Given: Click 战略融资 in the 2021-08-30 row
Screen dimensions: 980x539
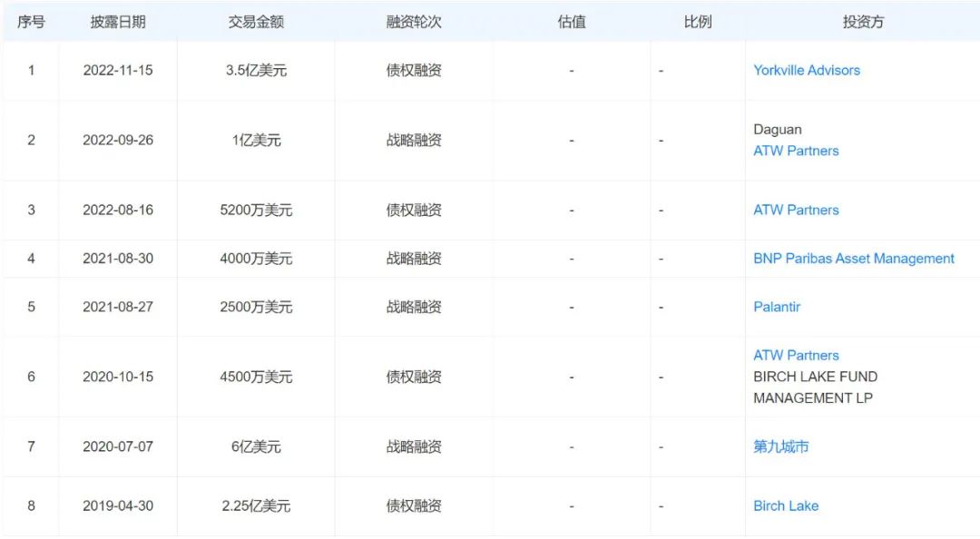Looking at the screenshot, I should point(414,259).
